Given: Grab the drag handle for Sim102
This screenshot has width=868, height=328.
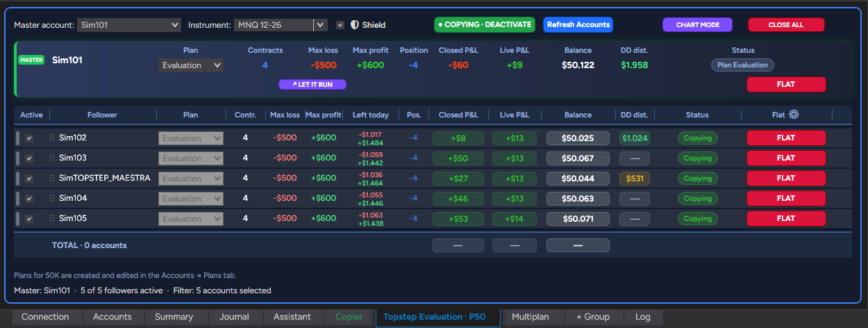Looking at the screenshot, I should (52, 138).
